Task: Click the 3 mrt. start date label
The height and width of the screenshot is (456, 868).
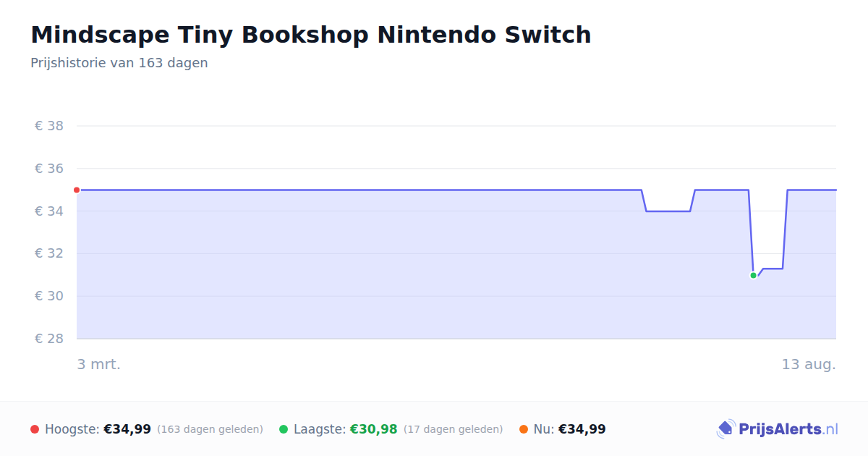Action: 99,364
